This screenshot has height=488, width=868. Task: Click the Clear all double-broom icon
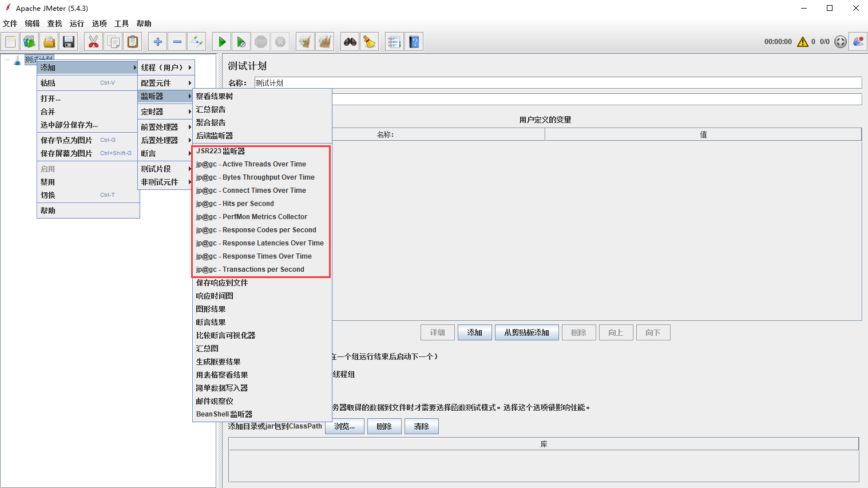(x=325, y=42)
